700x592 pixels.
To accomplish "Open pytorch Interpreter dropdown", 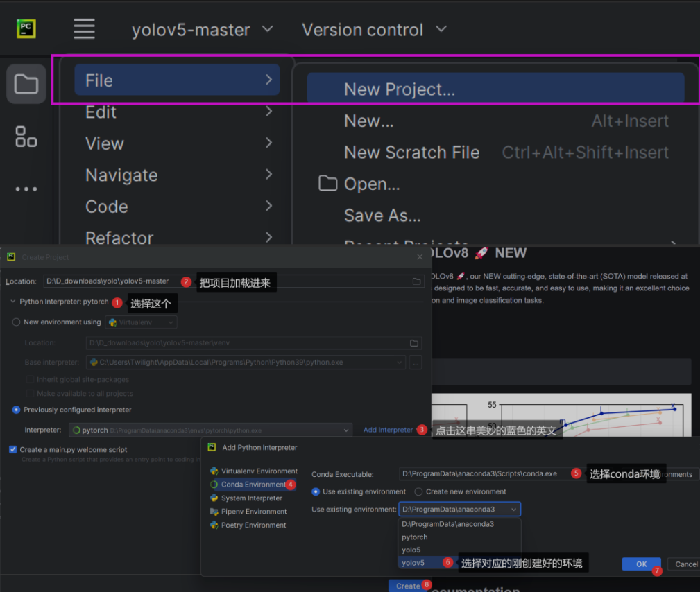I will pos(210,430).
